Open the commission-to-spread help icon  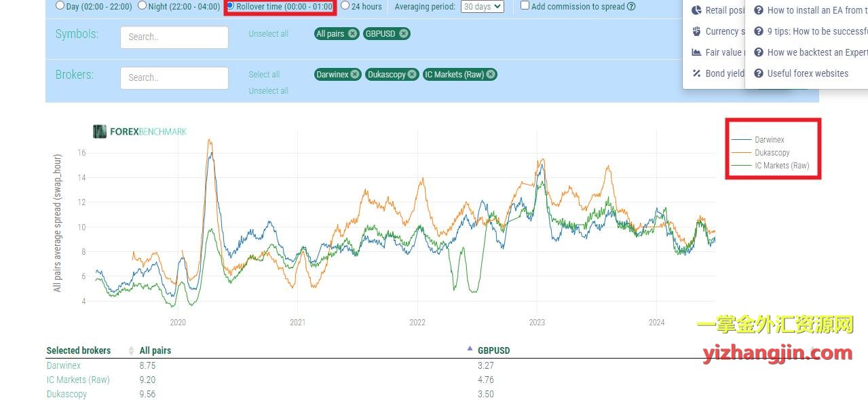631,7
